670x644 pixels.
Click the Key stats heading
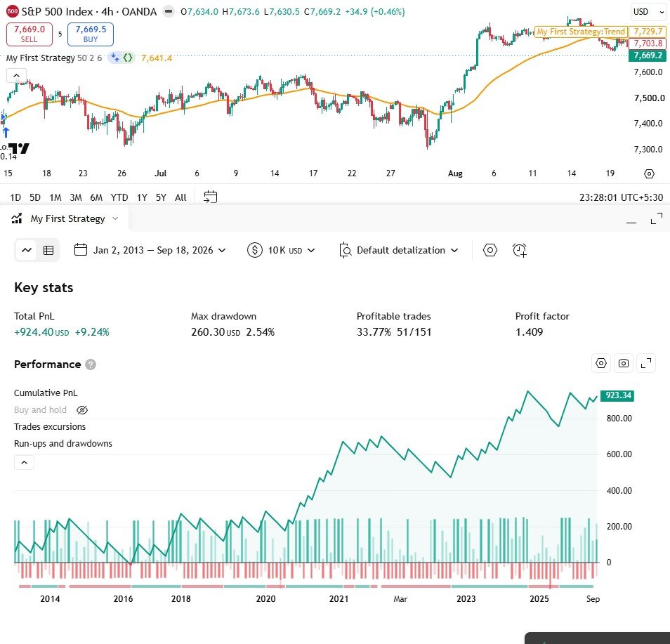44,288
